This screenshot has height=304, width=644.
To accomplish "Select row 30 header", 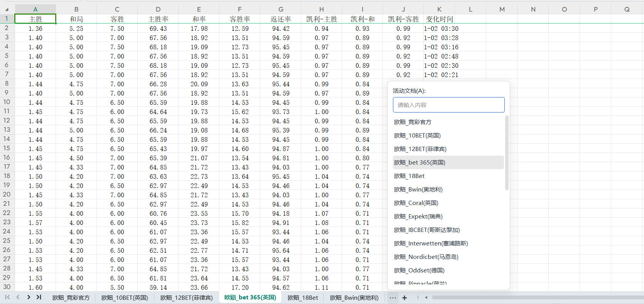I will coord(7,287).
